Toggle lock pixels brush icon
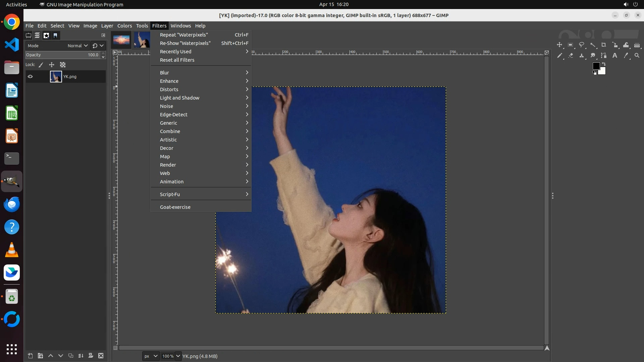Viewport: 644px width, 362px height. (x=41, y=65)
